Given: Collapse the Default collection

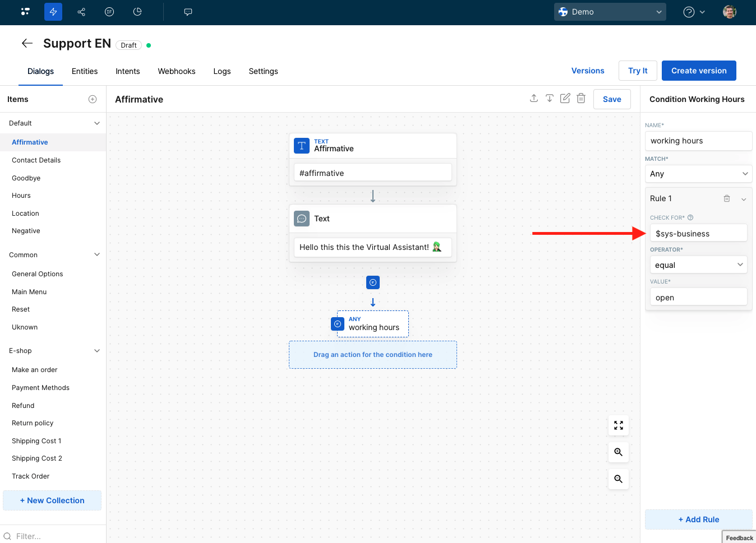Looking at the screenshot, I should pos(96,123).
